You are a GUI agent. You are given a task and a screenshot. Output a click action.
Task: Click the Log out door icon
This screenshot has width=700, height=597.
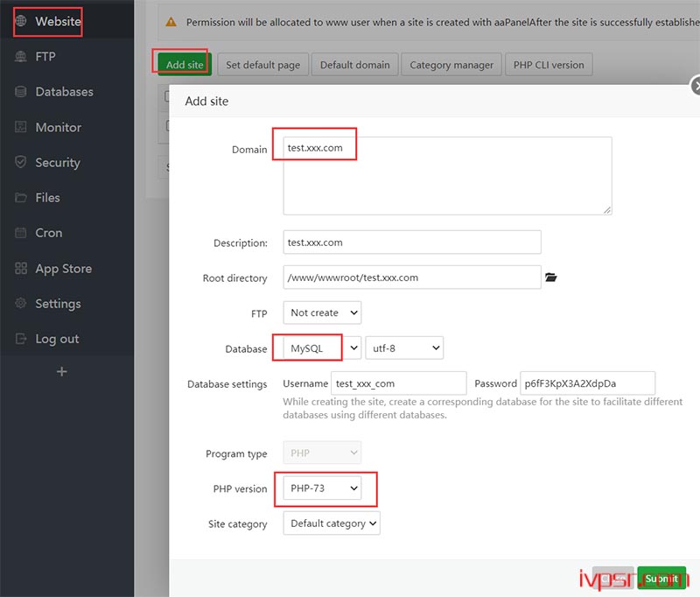pos(21,339)
